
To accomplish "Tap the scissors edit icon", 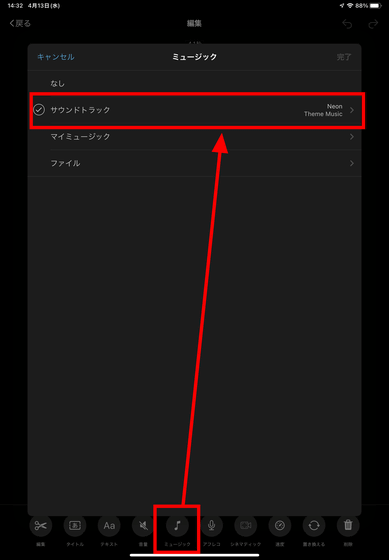I will [40, 525].
